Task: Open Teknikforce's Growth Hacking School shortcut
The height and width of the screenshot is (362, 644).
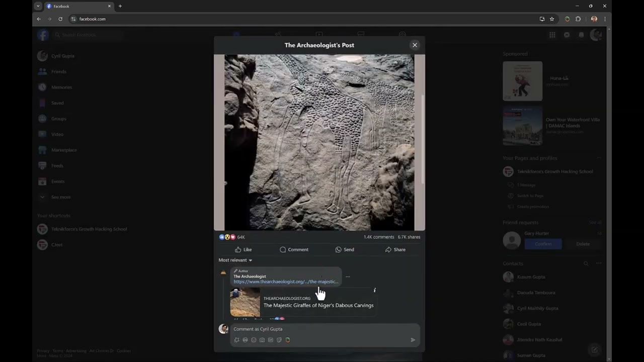Action: coord(82,229)
